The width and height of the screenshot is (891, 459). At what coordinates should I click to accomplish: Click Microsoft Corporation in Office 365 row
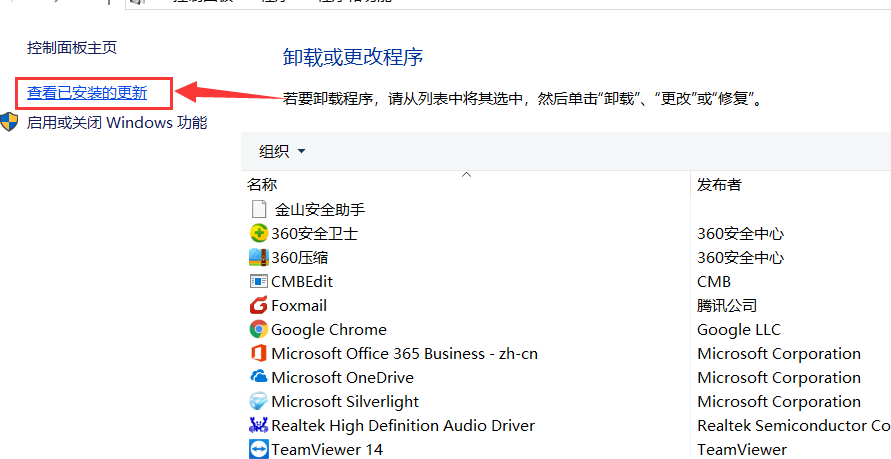coord(778,353)
